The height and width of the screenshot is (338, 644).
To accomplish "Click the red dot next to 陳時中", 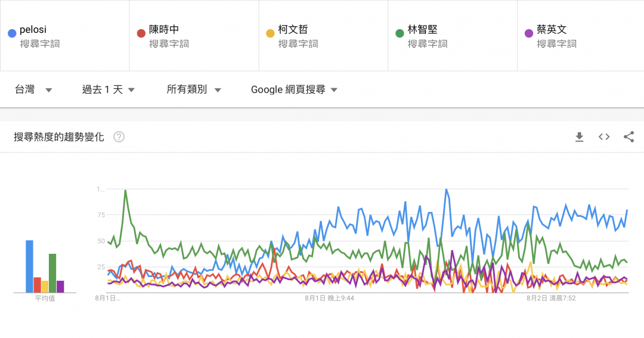I will click(x=141, y=33).
